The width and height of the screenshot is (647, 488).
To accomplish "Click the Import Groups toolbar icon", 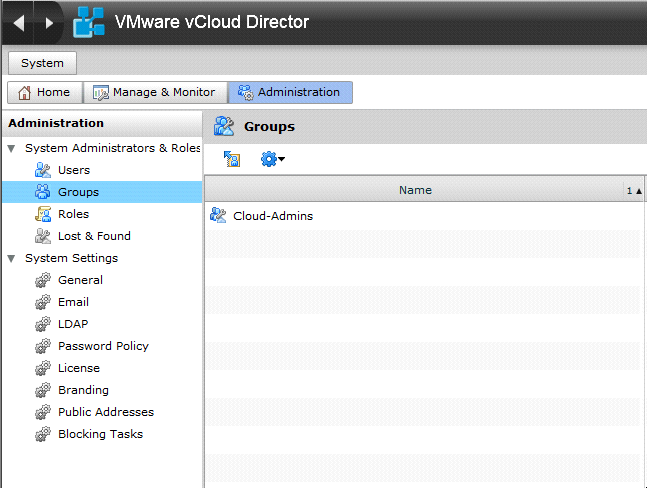I will point(232,159).
